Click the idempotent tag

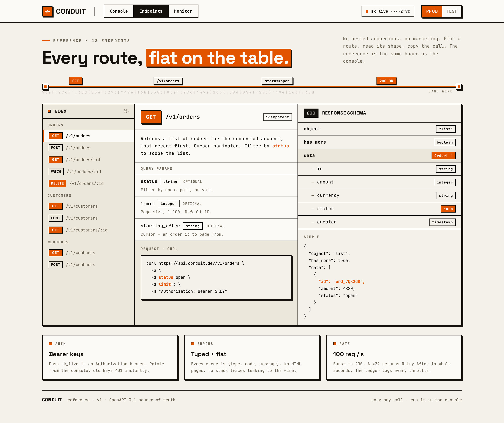point(277,117)
